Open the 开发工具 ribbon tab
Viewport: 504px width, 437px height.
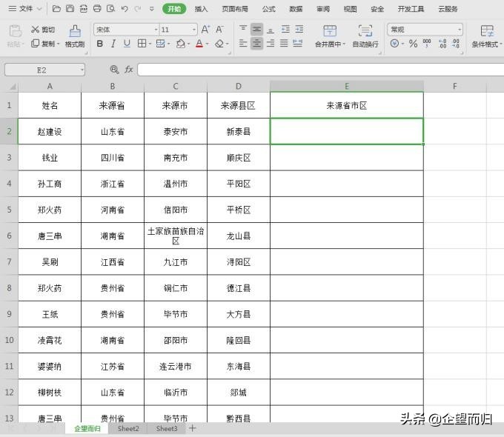point(411,9)
